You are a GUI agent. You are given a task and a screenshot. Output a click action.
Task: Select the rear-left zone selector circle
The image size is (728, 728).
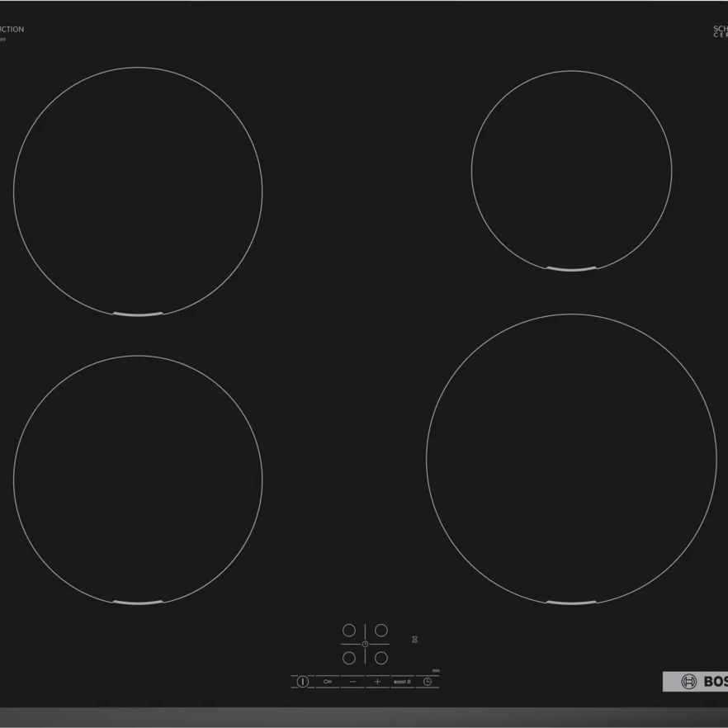click(x=348, y=631)
